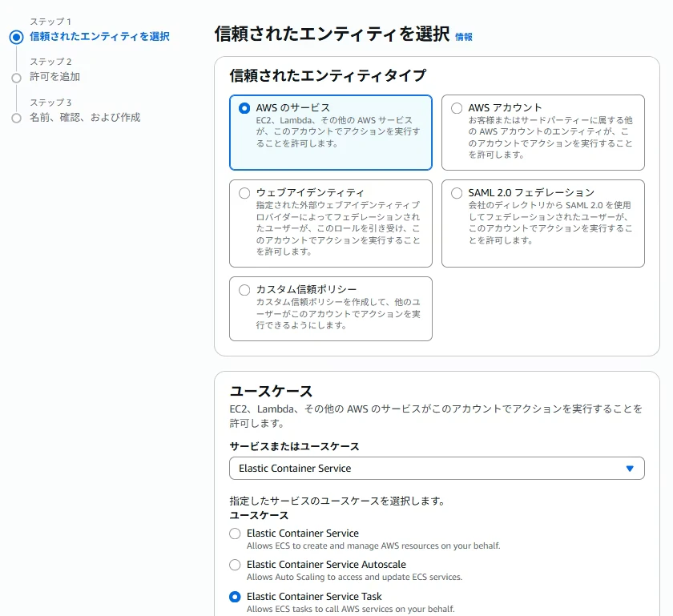Click the 信頼されたエンティティタイプ section heading
The width and height of the screenshot is (673, 616).
pyautogui.click(x=328, y=75)
